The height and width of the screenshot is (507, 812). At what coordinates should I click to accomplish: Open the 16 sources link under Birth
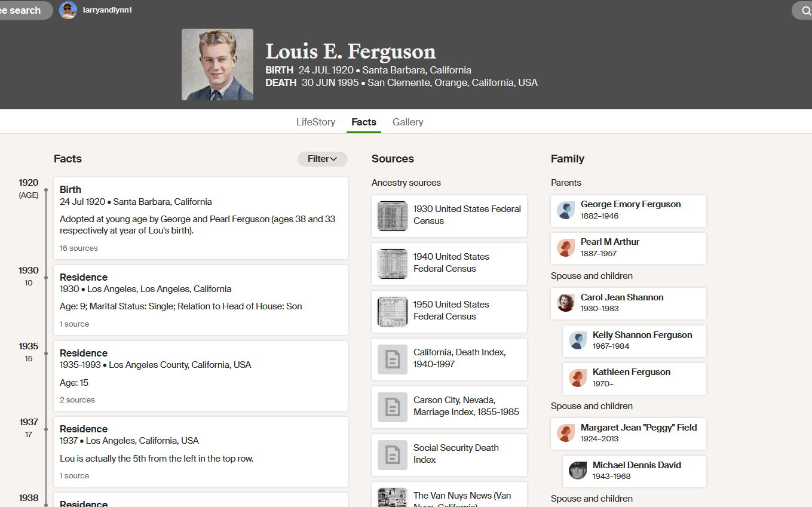pos(79,248)
